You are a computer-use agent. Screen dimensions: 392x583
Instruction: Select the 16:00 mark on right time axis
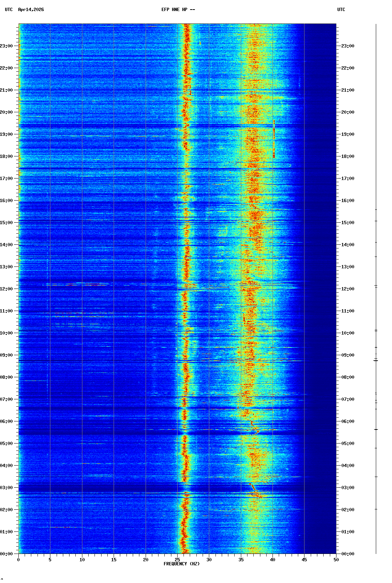348,201
